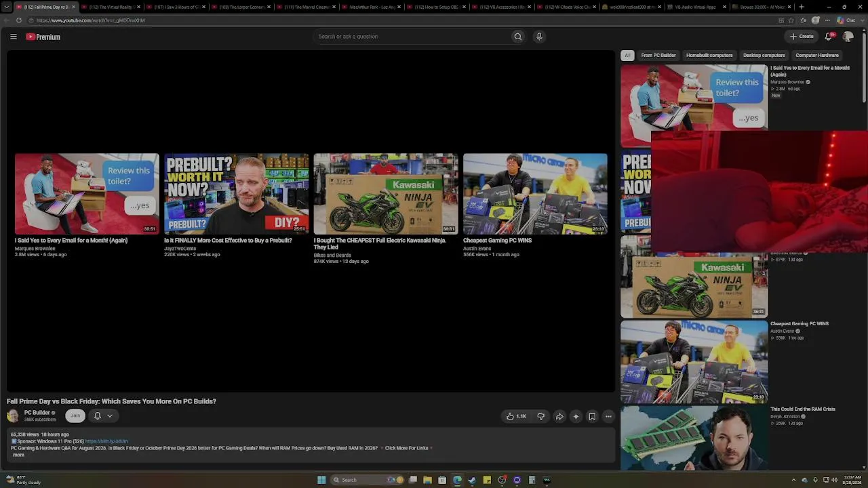Screen dimensions: 868x488
Task: Open the YouTube hamburger guide menu
Action: pyautogui.click(x=13, y=37)
